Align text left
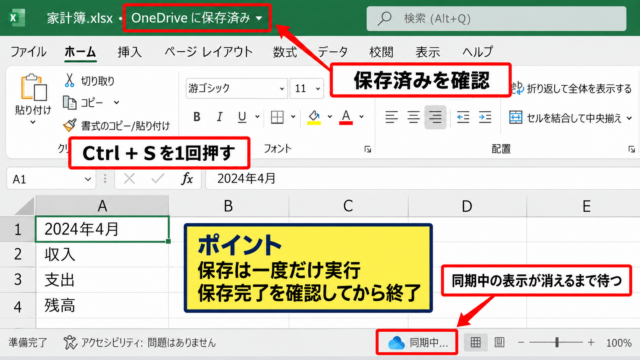This screenshot has height=360, width=640. (x=391, y=118)
